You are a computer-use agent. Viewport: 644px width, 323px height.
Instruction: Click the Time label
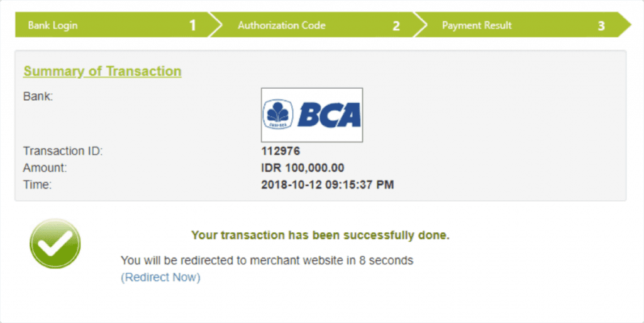(x=37, y=185)
